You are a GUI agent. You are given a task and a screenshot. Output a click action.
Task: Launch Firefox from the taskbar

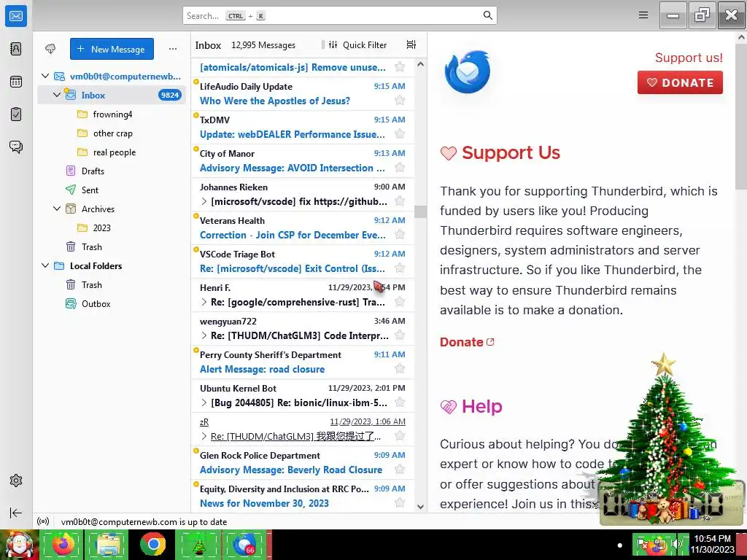point(63,545)
